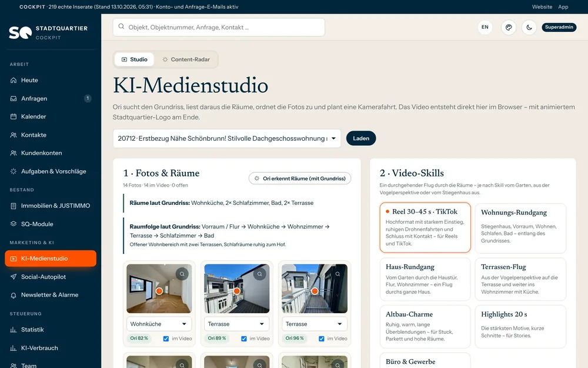Open Team in the sidebar

[x=51, y=365]
